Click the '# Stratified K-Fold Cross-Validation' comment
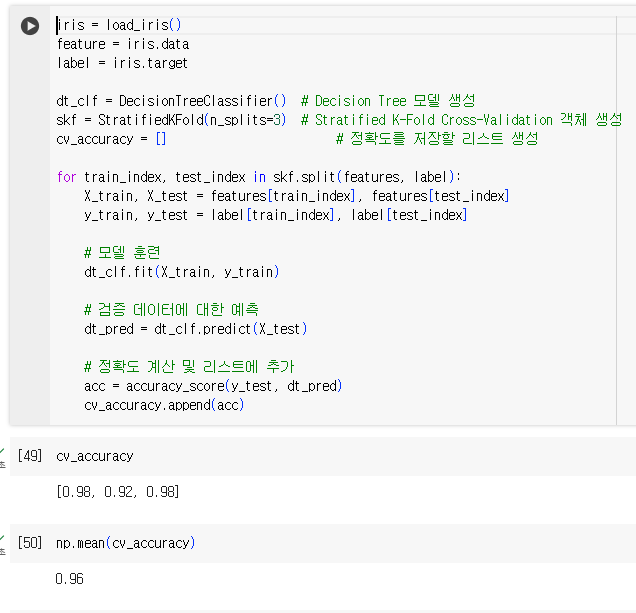 (461, 120)
